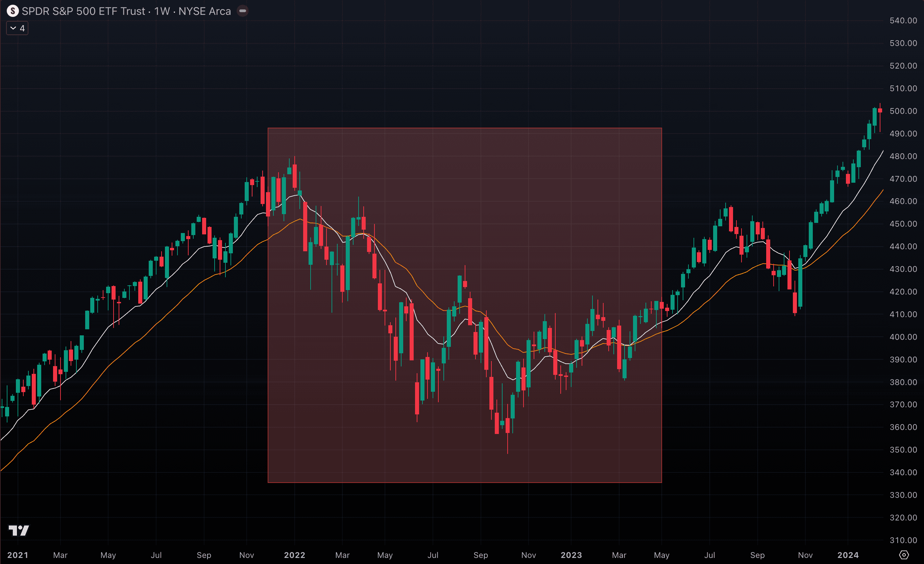Screen dimensions: 924x564
Task: Click the Sep 2022 time axis label
Action: (x=481, y=555)
